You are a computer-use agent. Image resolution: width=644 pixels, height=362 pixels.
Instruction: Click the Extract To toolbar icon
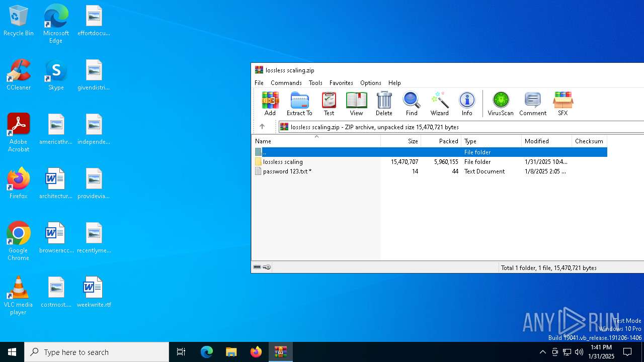299,104
